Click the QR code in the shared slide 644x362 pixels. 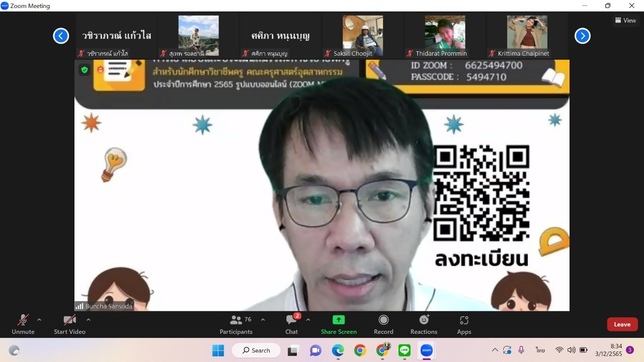(481, 193)
